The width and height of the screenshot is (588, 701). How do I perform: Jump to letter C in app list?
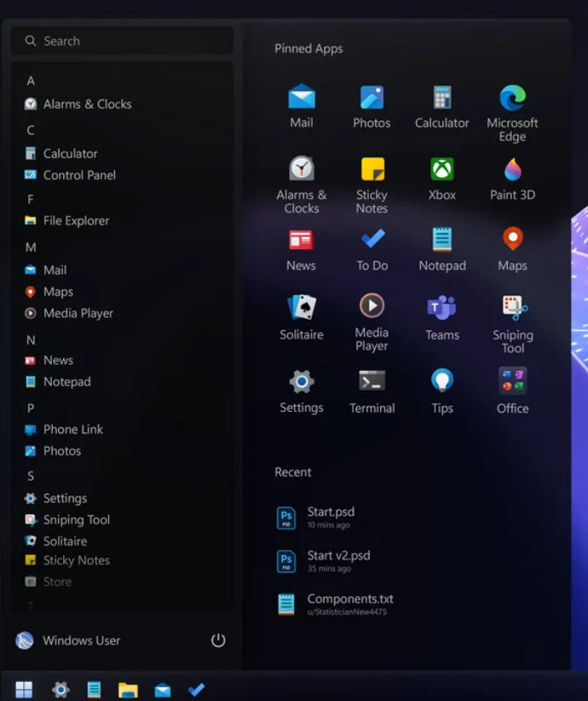tap(31, 130)
